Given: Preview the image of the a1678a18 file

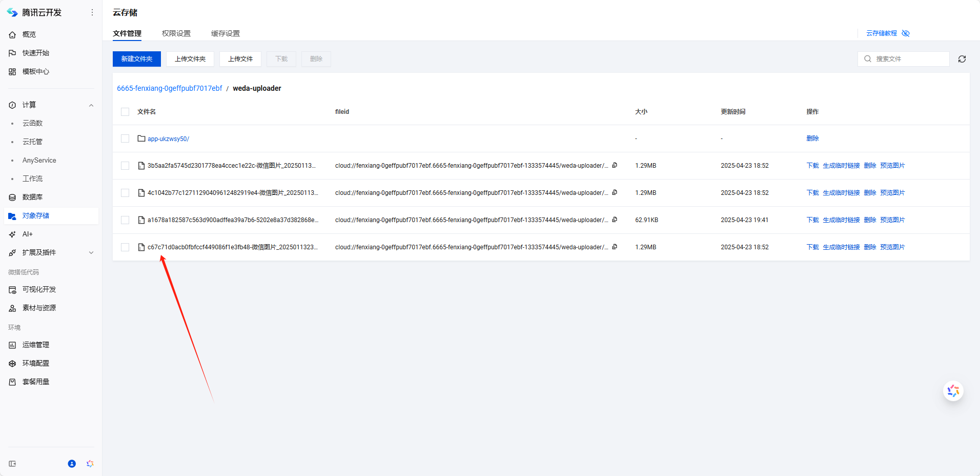Looking at the screenshot, I should tap(892, 220).
